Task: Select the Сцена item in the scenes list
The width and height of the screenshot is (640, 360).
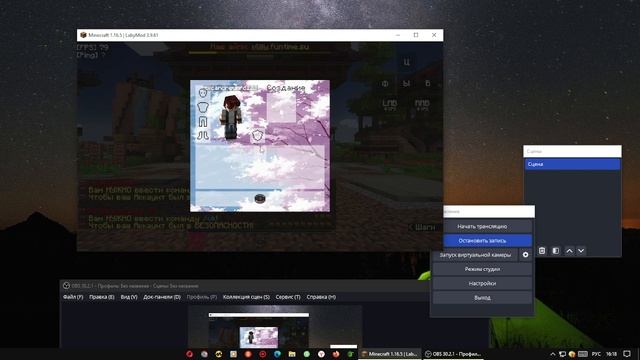Action: [x=572, y=164]
